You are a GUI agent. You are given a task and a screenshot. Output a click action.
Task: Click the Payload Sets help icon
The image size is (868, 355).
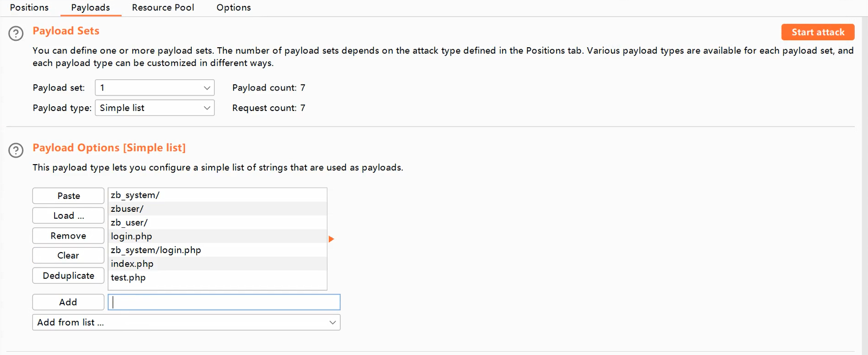point(16,34)
